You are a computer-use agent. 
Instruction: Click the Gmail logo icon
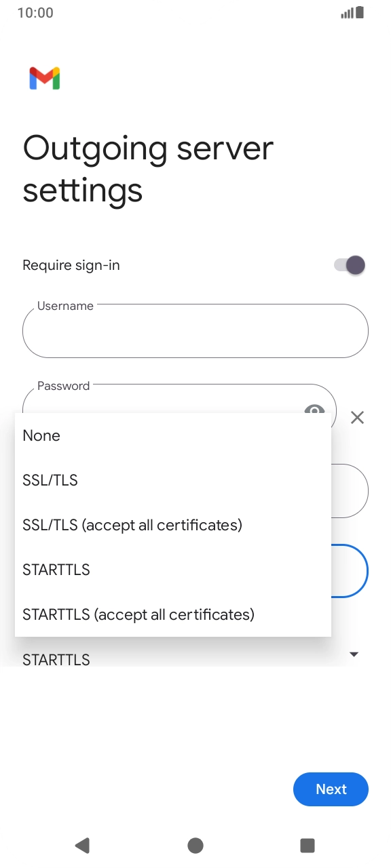45,78
